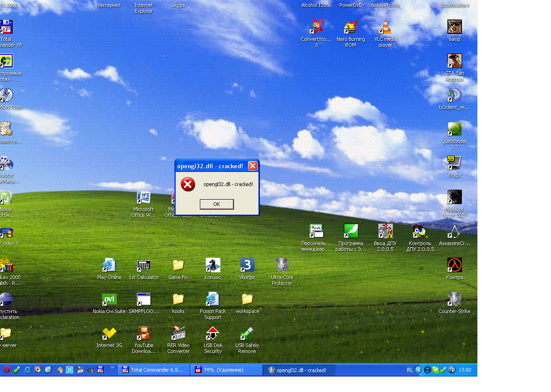Show hidden tray icons with the chevron
Screen dimensions: 551x392
tap(420, 370)
